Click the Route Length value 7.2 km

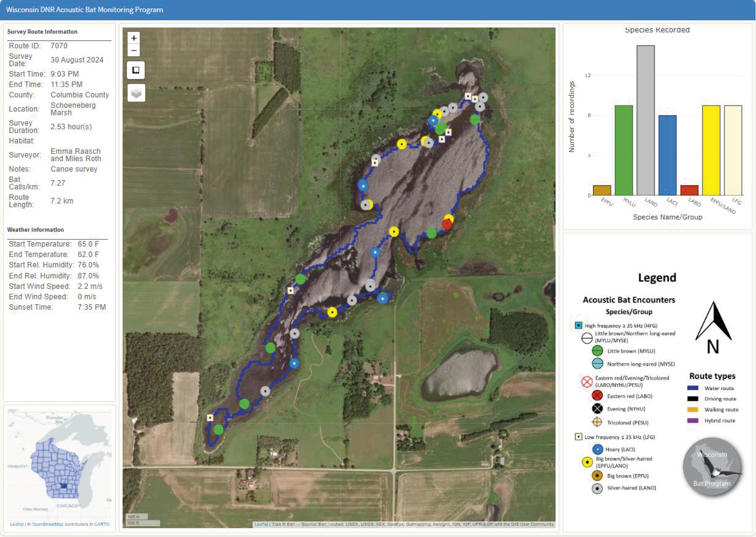(x=61, y=201)
